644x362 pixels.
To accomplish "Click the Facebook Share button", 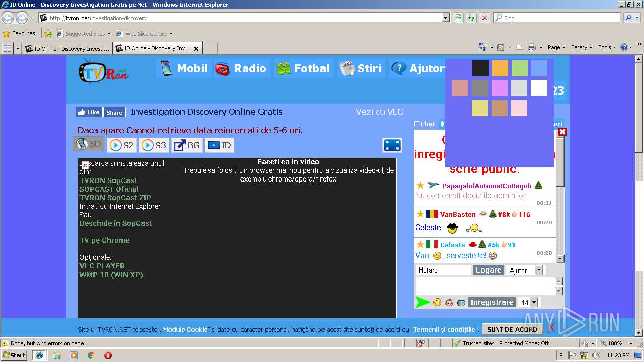I will point(114,112).
